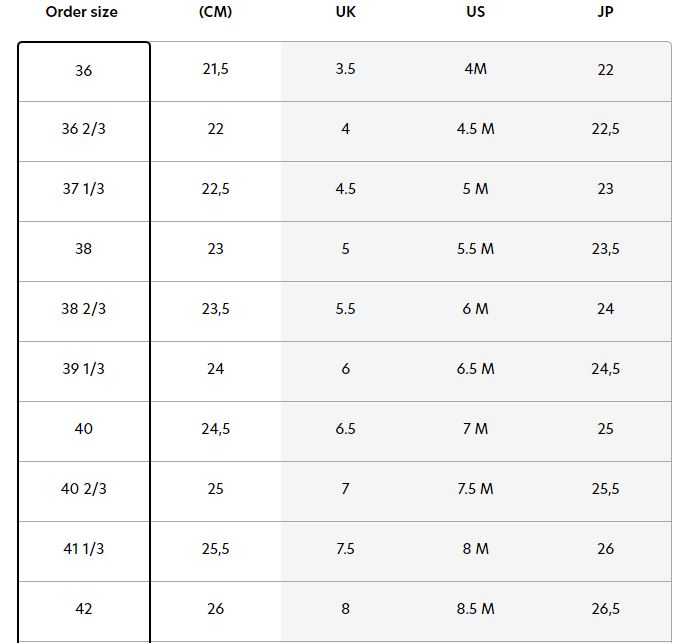
Task: Select order size 36 2/3 cell
Action: [x=84, y=129]
